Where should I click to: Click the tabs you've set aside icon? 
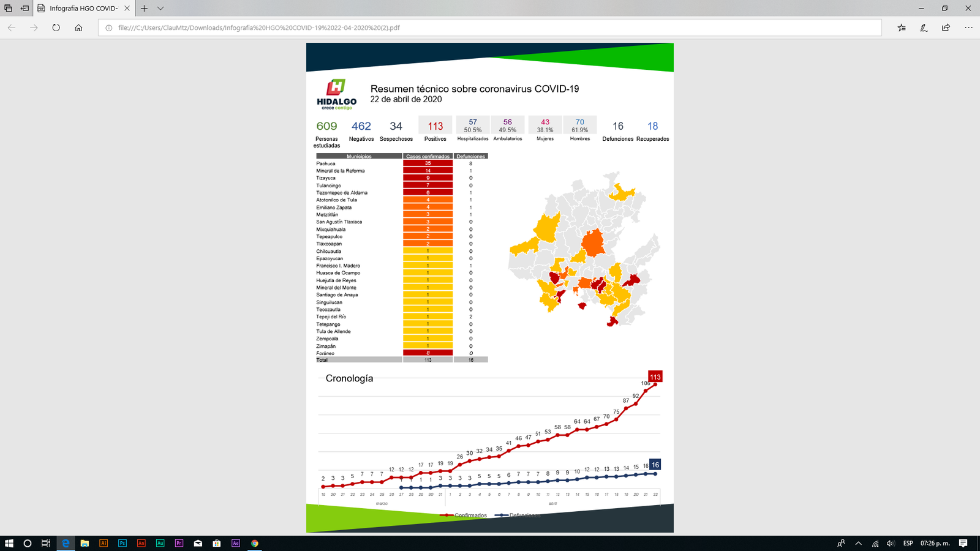8,9
